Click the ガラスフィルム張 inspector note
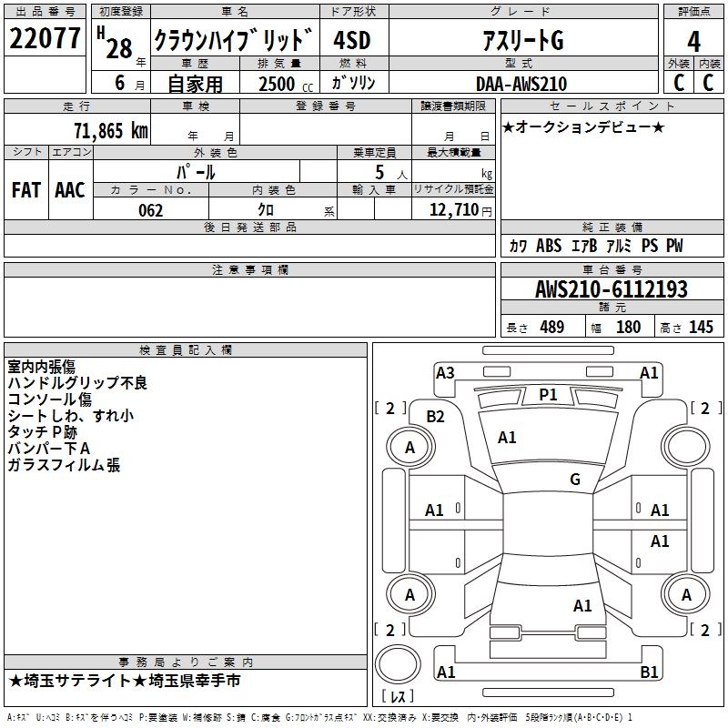 [64, 465]
